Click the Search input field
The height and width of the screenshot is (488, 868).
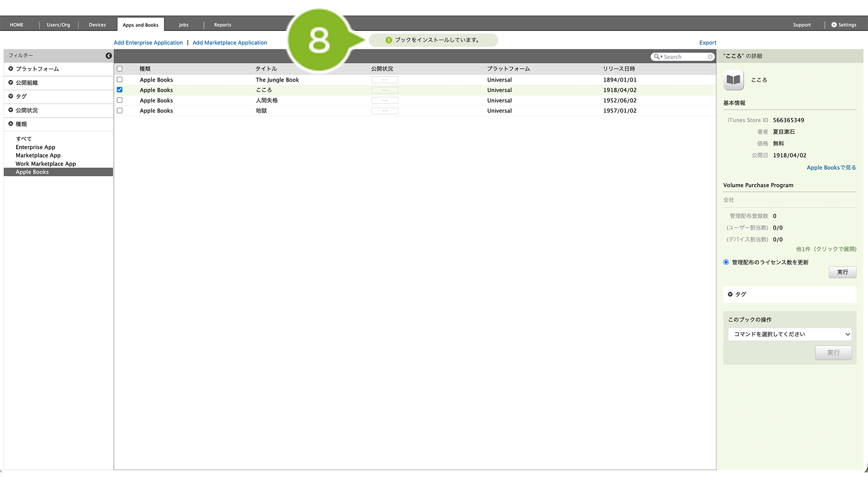click(x=684, y=57)
